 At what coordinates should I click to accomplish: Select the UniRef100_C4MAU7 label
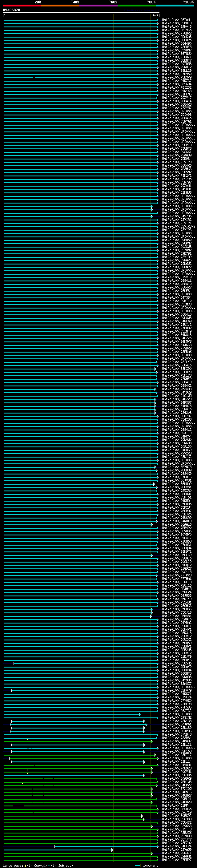coord(176,741)
